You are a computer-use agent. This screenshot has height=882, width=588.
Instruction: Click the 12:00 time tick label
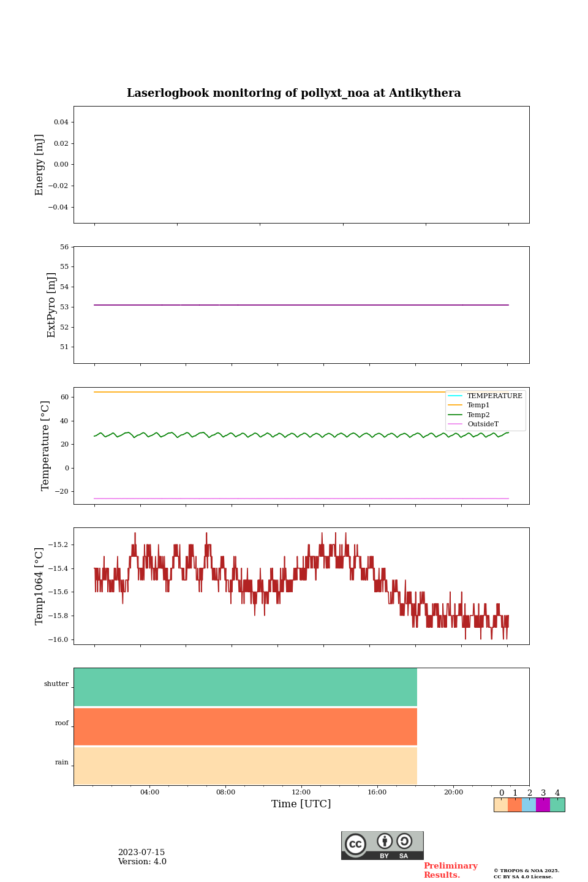[x=301, y=792]
